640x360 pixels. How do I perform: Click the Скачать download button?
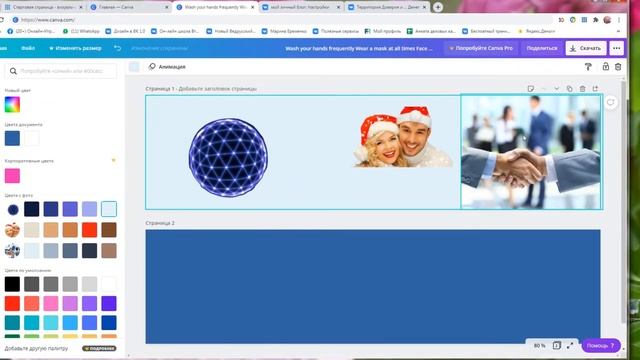(x=586, y=48)
